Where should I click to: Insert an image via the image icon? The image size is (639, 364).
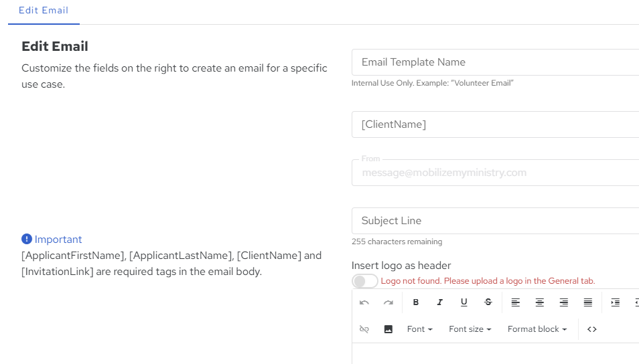point(388,329)
